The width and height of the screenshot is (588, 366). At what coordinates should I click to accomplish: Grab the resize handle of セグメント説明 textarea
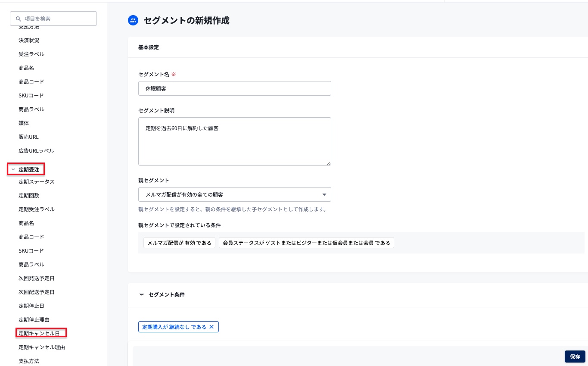[x=329, y=163]
